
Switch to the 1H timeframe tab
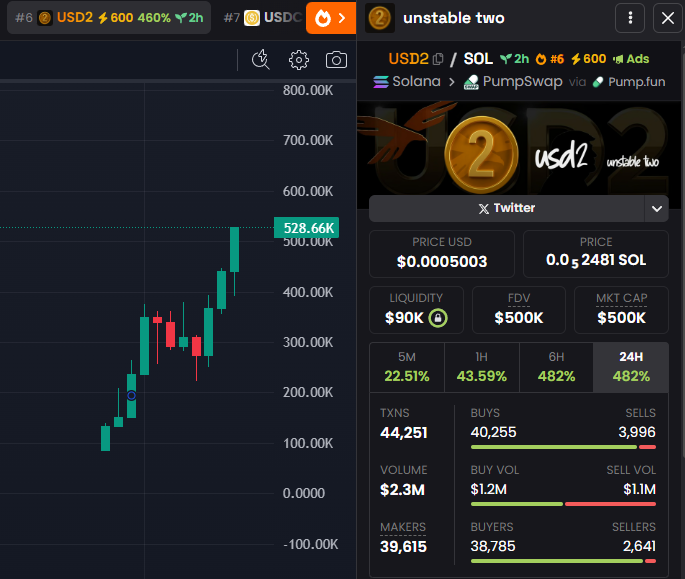click(x=482, y=368)
